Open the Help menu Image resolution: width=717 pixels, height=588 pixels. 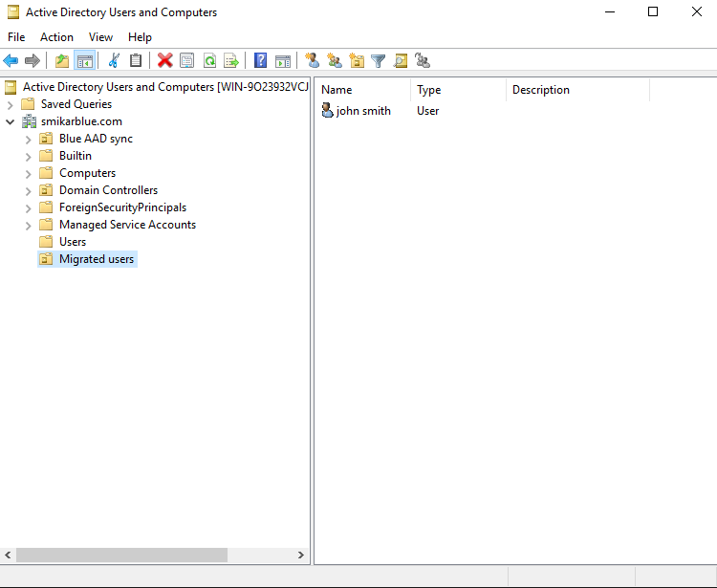tap(140, 37)
